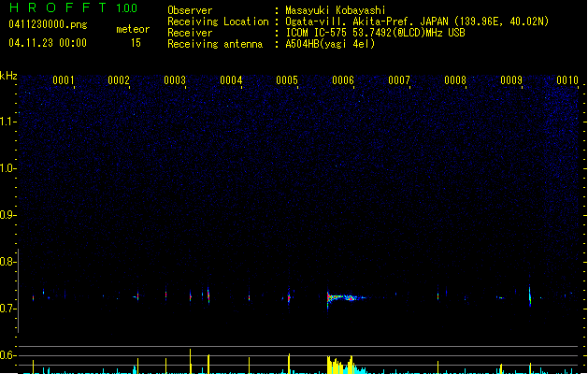Screen dimensions: 588x374
Task: Click the 0008 minute marker
Action: pyautogui.click(x=455, y=80)
